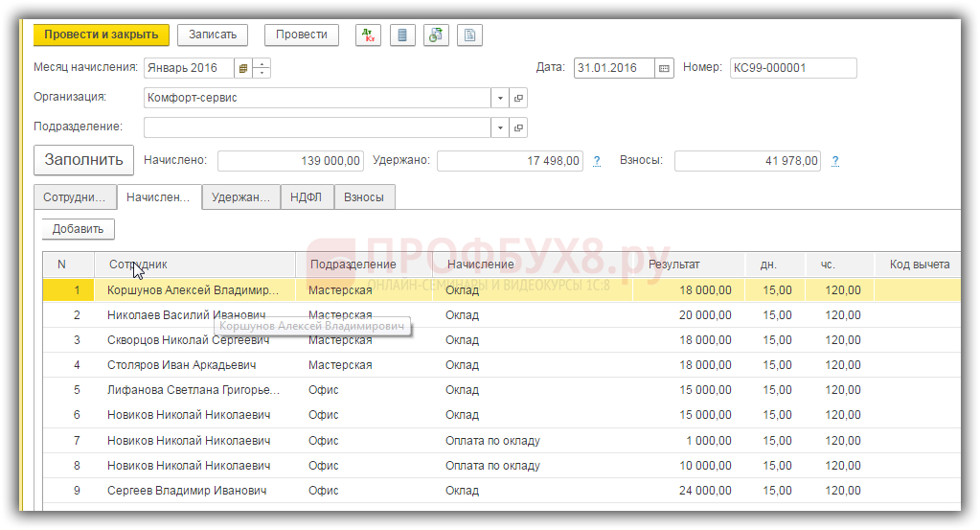The width and height of the screenshot is (980, 530).
Task: Show the Дт/Кт postings icon
Action: tap(368, 35)
